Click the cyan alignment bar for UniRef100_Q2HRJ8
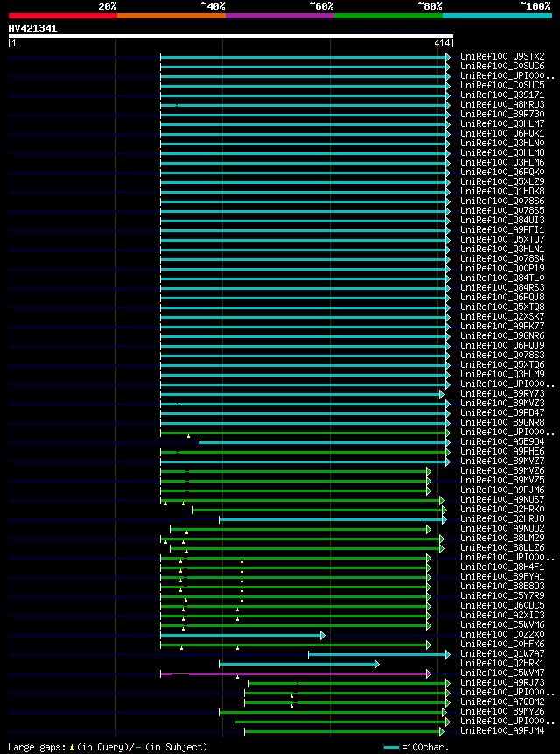Image resolution: width=560 pixels, height=754 pixels. [332, 519]
